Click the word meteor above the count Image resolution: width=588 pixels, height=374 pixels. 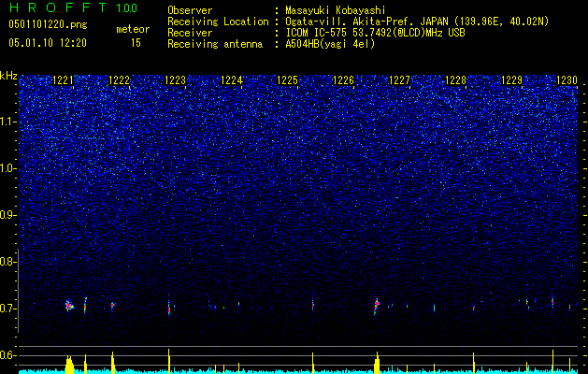133,29
